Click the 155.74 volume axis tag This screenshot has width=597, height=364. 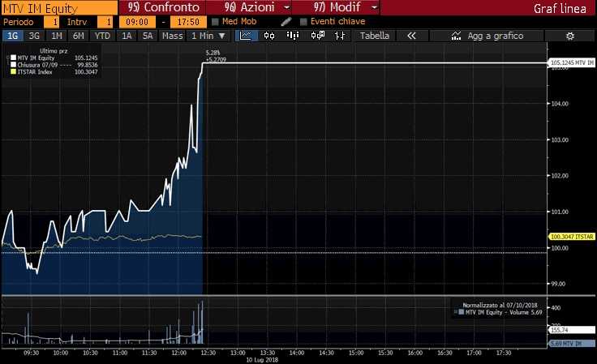571,330
